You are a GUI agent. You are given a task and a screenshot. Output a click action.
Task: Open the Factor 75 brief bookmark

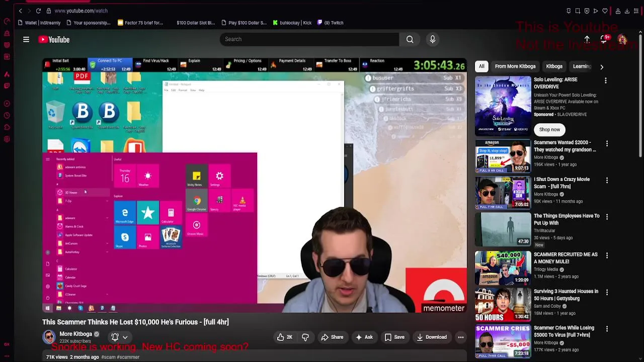(x=140, y=23)
